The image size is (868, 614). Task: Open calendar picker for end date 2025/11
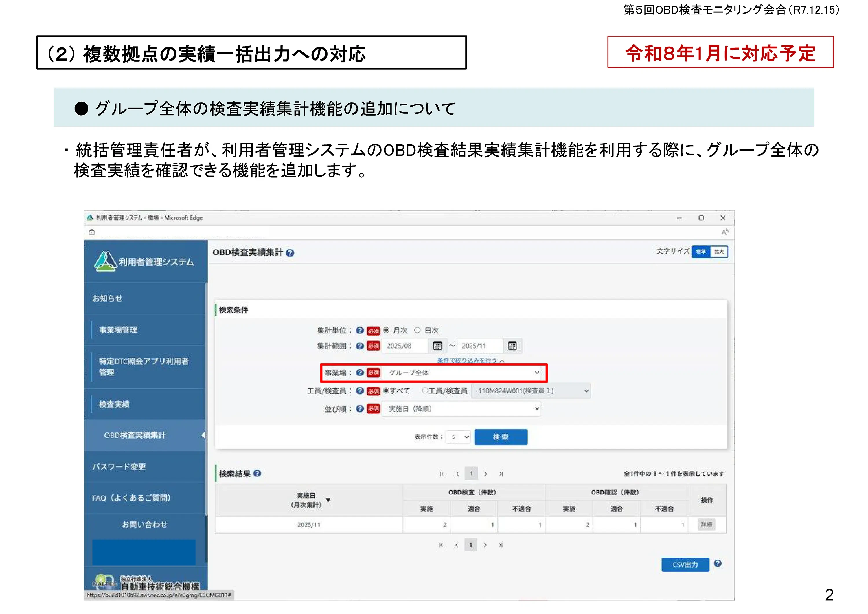click(512, 346)
